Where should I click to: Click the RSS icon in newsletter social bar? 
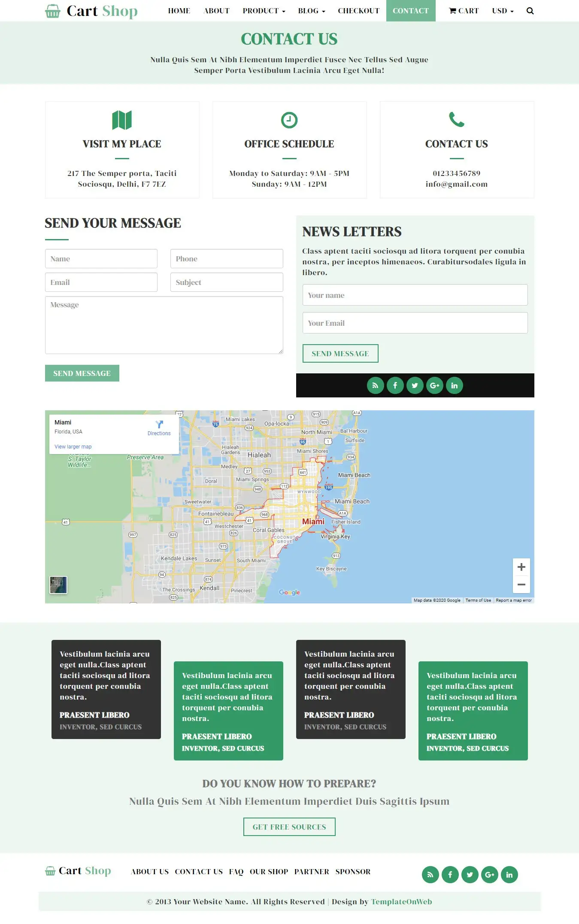coord(376,385)
